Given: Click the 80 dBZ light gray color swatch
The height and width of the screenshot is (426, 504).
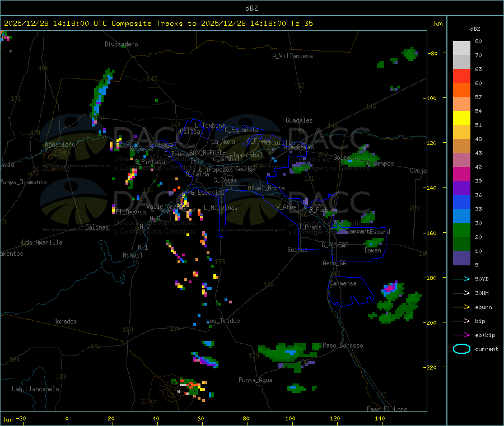Looking at the screenshot, I should 461,48.
